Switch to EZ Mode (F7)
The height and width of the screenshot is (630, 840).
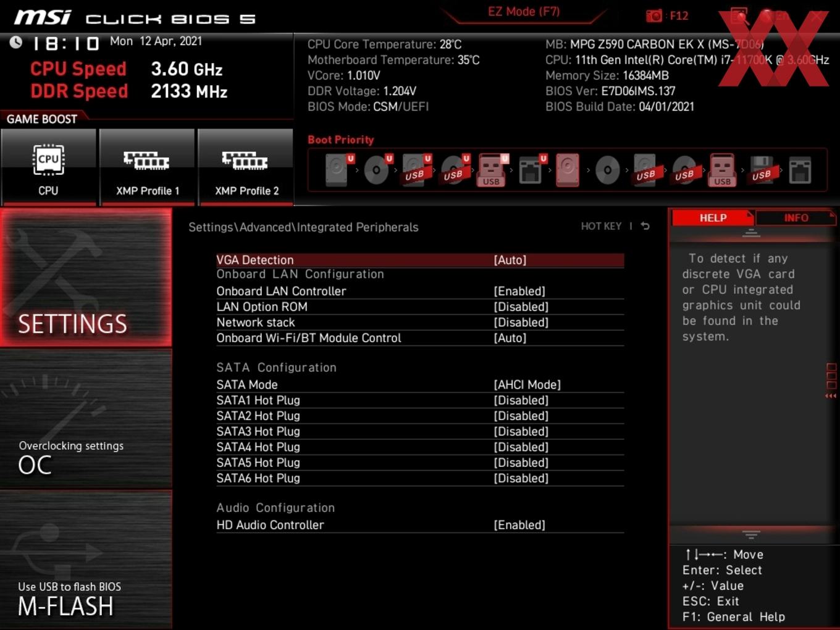click(x=524, y=12)
